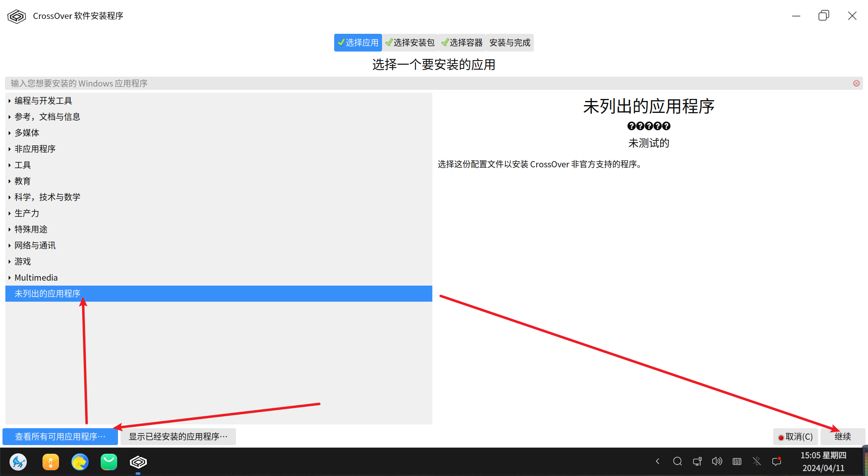The width and height of the screenshot is (868, 476).
Task: Click the clear icon in search field
Action: pos(856,83)
